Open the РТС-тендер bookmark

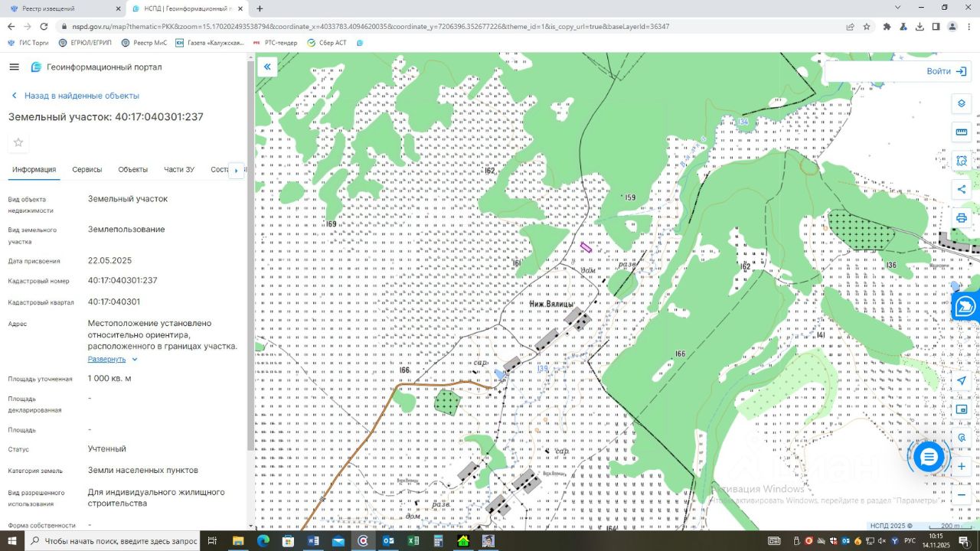point(276,43)
